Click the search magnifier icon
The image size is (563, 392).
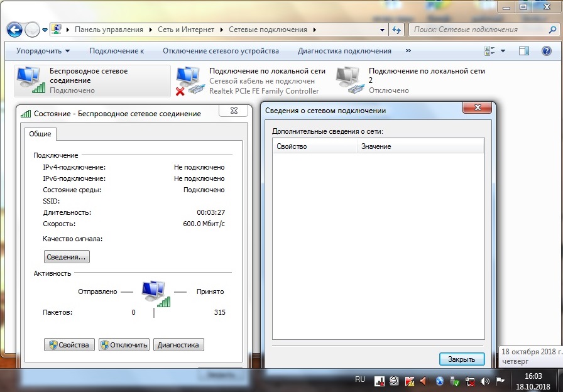click(x=553, y=30)
